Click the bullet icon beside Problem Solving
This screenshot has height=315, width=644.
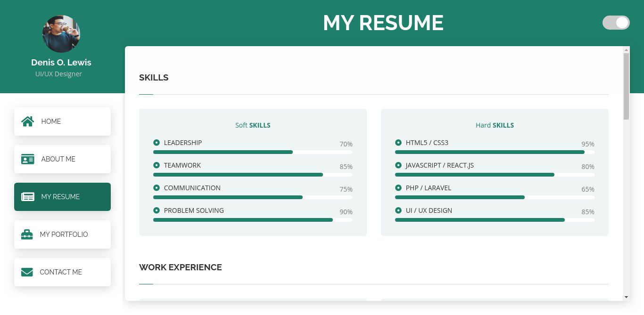coord(157,210)
